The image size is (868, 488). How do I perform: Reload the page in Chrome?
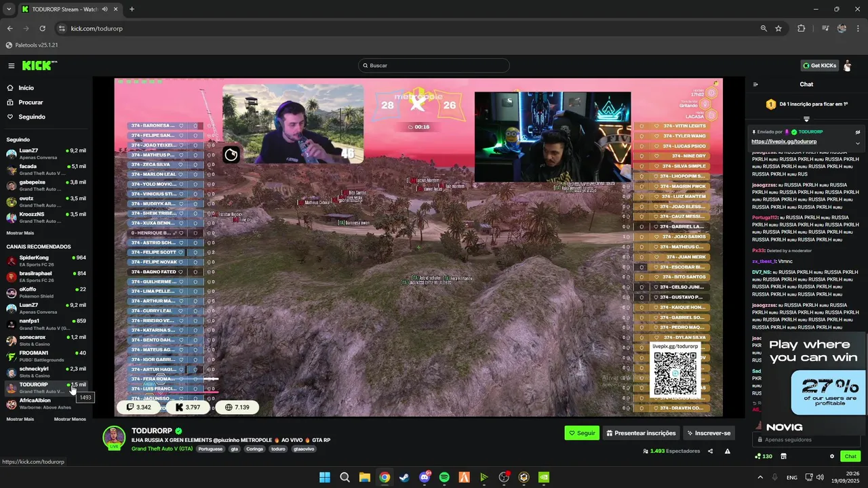pyautogui.click(x=42, y=28)
